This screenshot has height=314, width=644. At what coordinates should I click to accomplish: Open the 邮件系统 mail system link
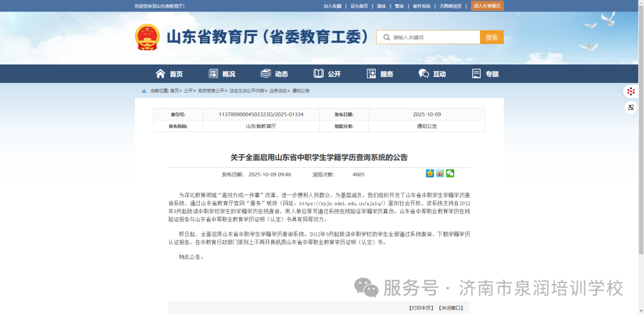click(x=422, y=6)
